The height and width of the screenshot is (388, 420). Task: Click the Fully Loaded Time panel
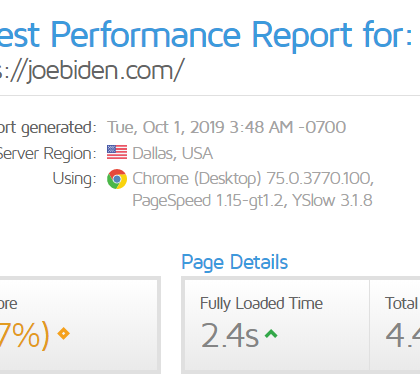pyautogui.click(x=277, y=325)
